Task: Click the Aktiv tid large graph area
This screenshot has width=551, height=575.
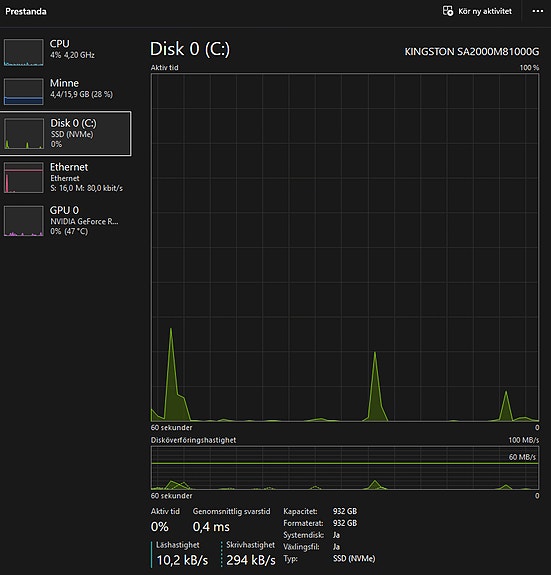Action: [345, 248]
